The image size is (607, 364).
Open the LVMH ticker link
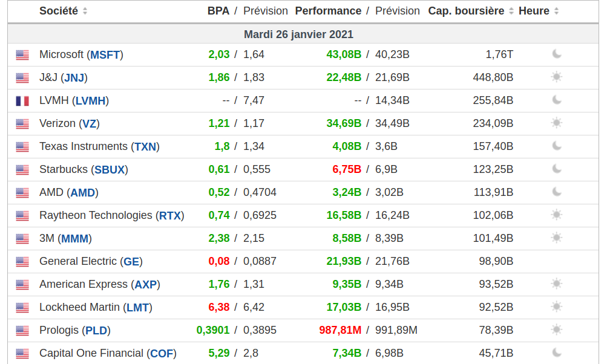[x=91, y=101]
